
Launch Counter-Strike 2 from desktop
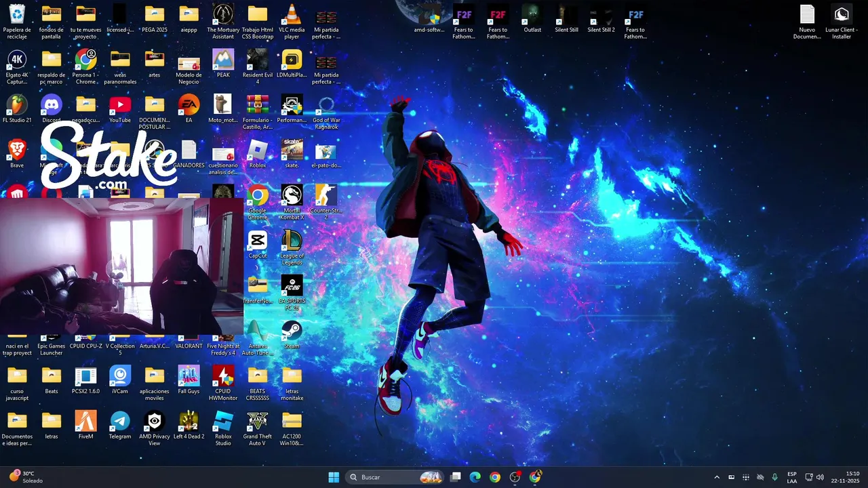click(326, 203)
